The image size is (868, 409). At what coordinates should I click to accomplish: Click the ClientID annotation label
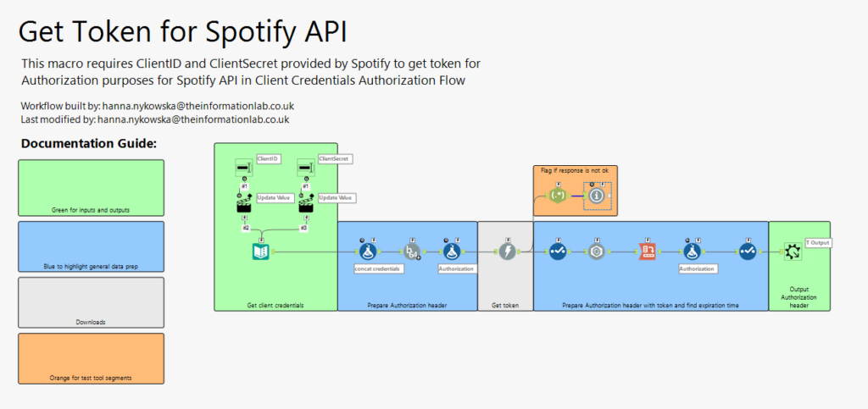pos(267,159)
